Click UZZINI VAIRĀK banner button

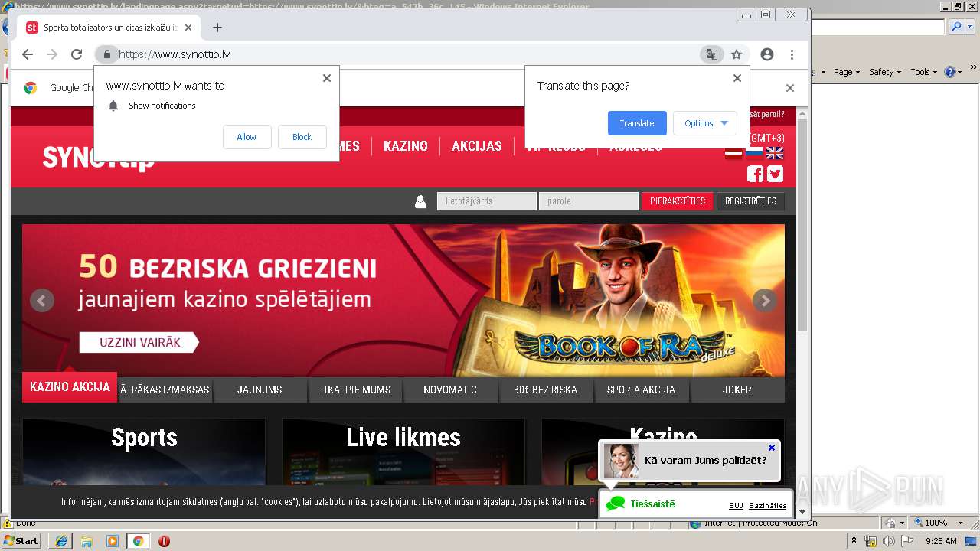point(139,343)
